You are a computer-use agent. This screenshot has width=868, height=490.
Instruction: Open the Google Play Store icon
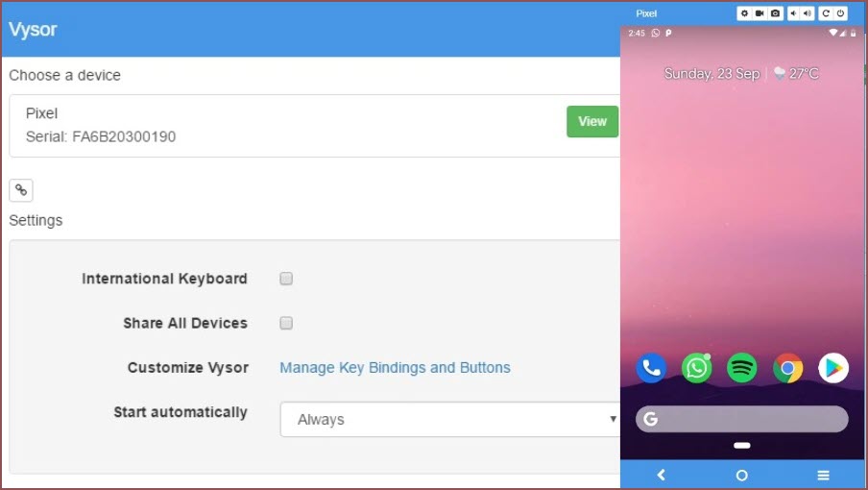click(x=833, y=368)
